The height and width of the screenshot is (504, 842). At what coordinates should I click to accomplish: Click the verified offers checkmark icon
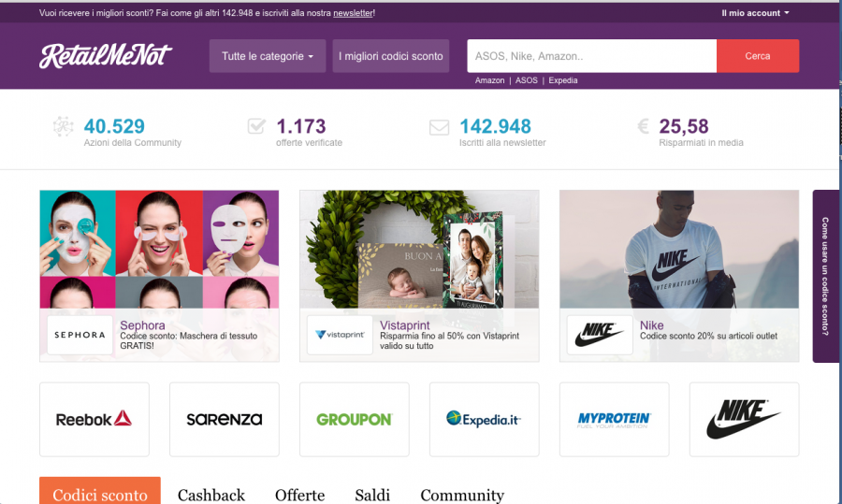click(256, 126)
